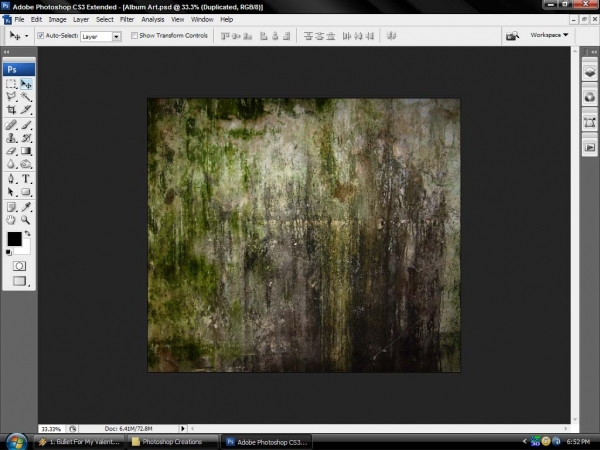Image resolution: width=600 pixels, height=450 pixels.
Task: Open the Edit menu
Action: 36,20
